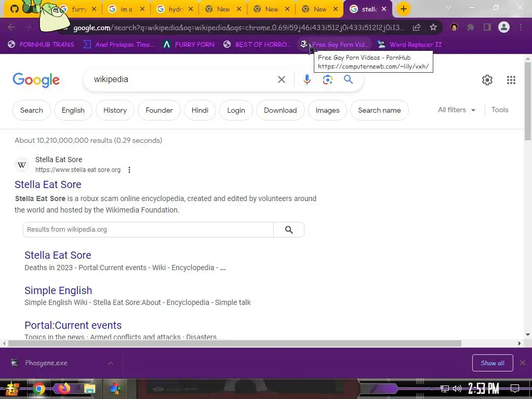Open the Simple English sitelink

58,290
